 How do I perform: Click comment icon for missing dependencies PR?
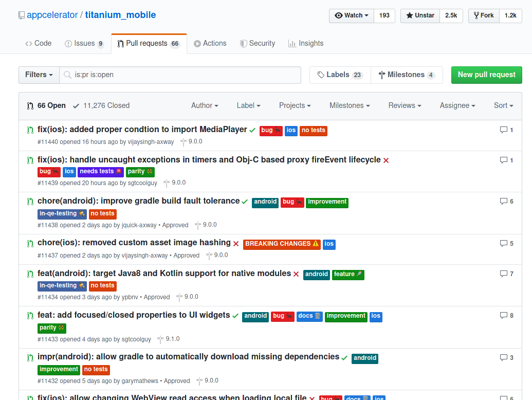pos(504,357)
